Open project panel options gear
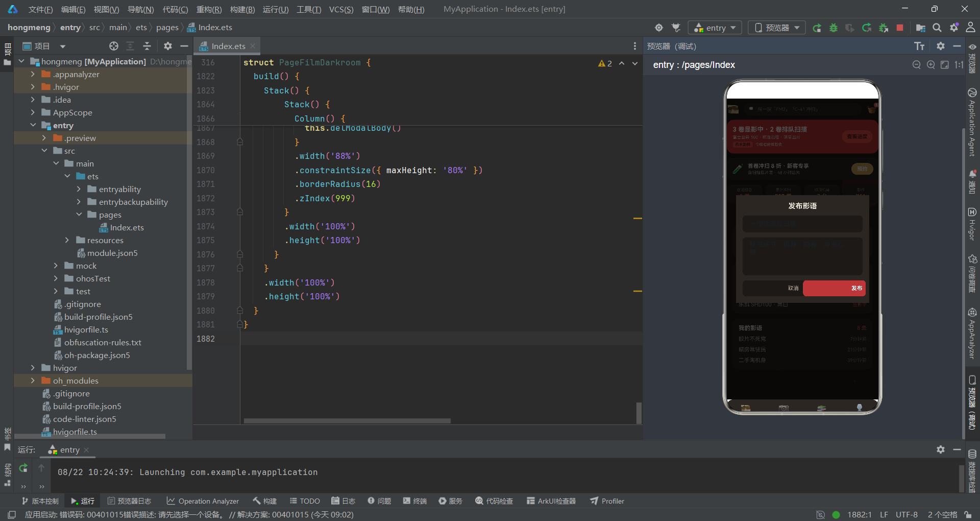The image size is (980, 521). point(168,46)
